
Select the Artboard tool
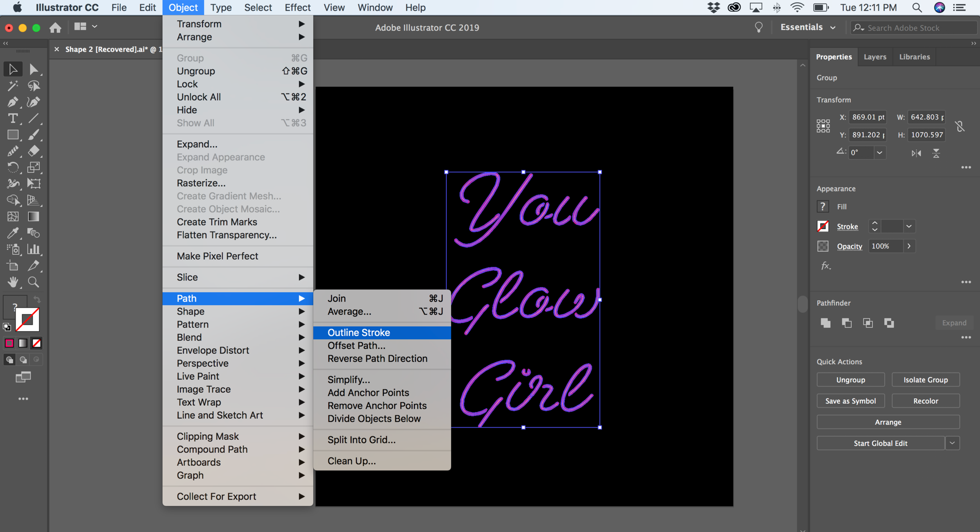[x=13, y=266]
